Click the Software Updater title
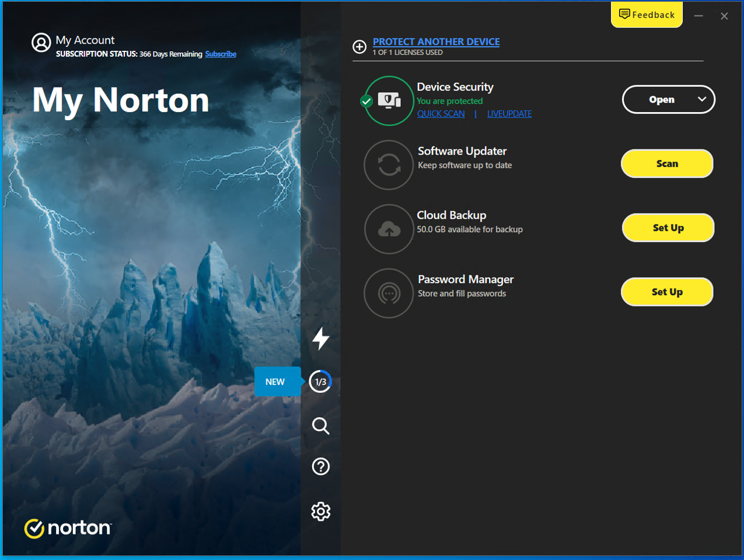Image resolution: width=744 pixels, height=560 pixels. coord(462,151)
